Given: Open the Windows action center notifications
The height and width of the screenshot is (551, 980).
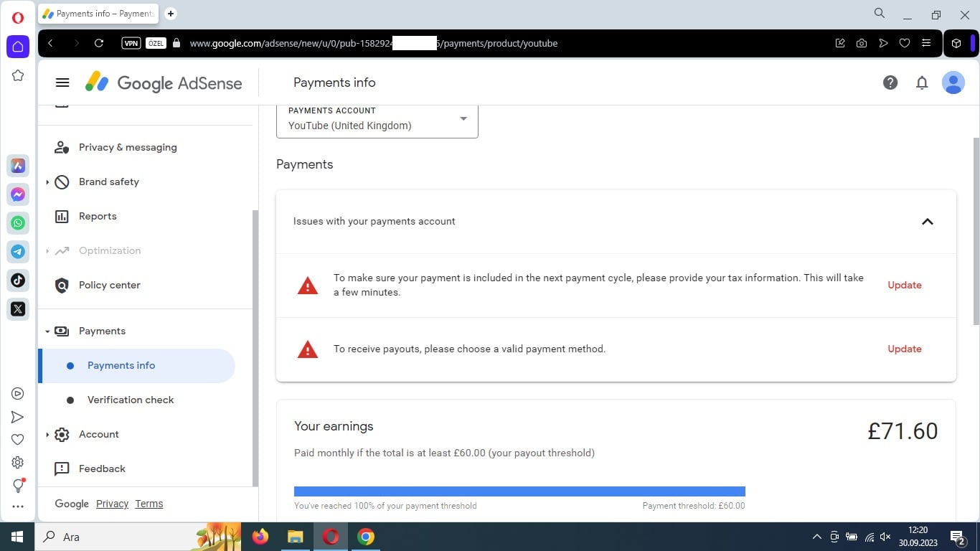Looking at the screenshot, I should click(x=958, y=537).
